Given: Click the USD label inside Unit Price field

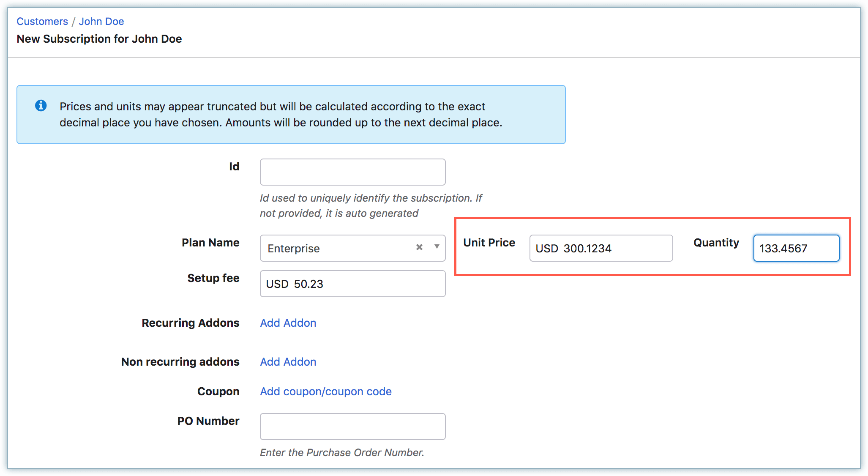Looking at the screenshot, I should click(546, 248).
